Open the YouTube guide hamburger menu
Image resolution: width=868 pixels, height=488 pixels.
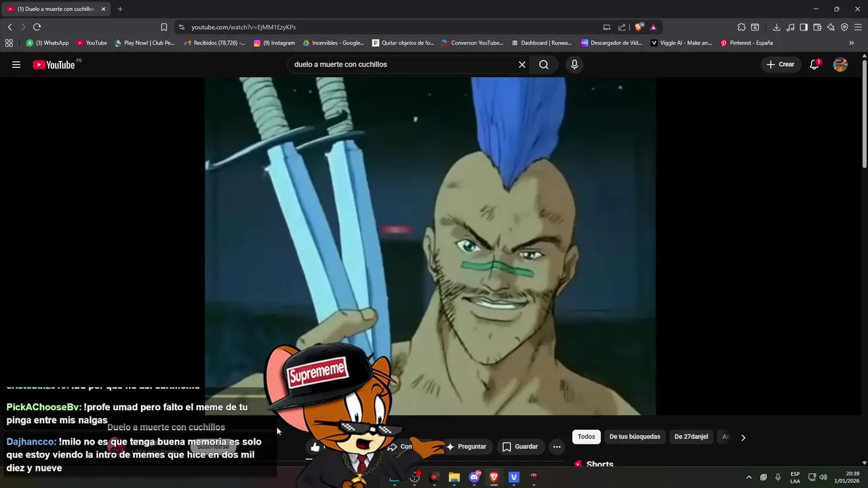click(16, 65)
